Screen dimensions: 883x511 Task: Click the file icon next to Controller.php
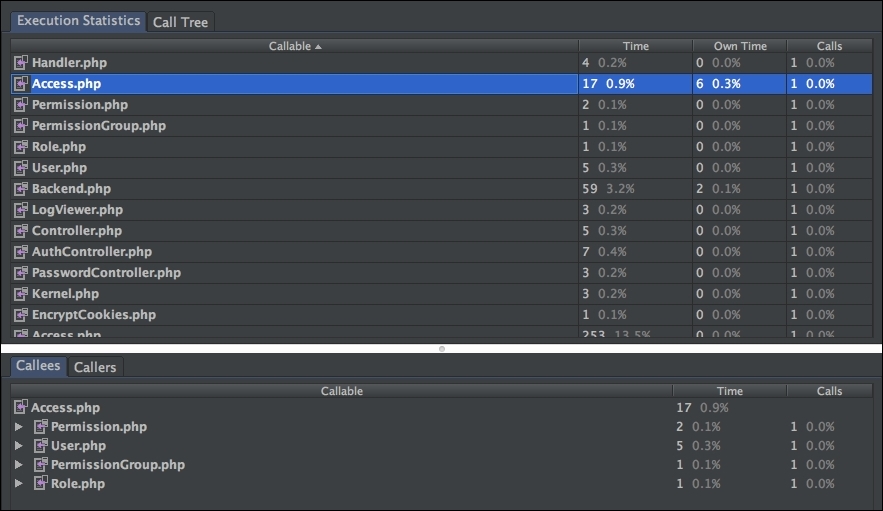(21, 230)
